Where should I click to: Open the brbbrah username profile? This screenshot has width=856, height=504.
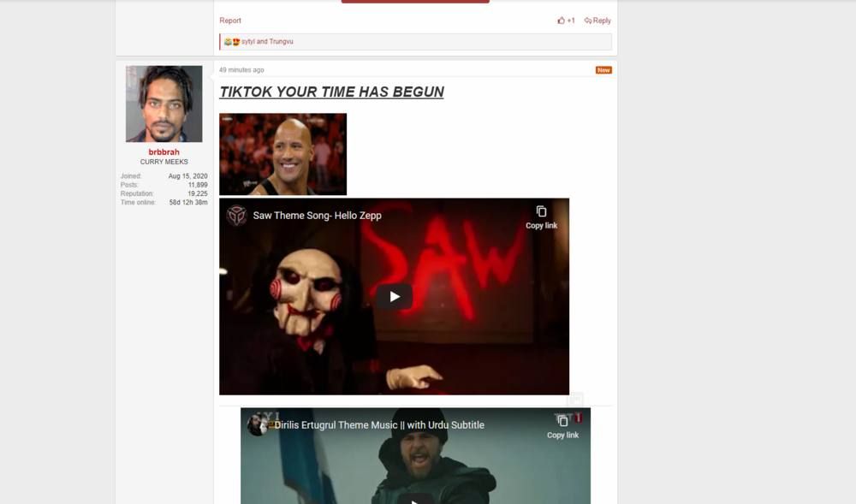coord(163,152)
